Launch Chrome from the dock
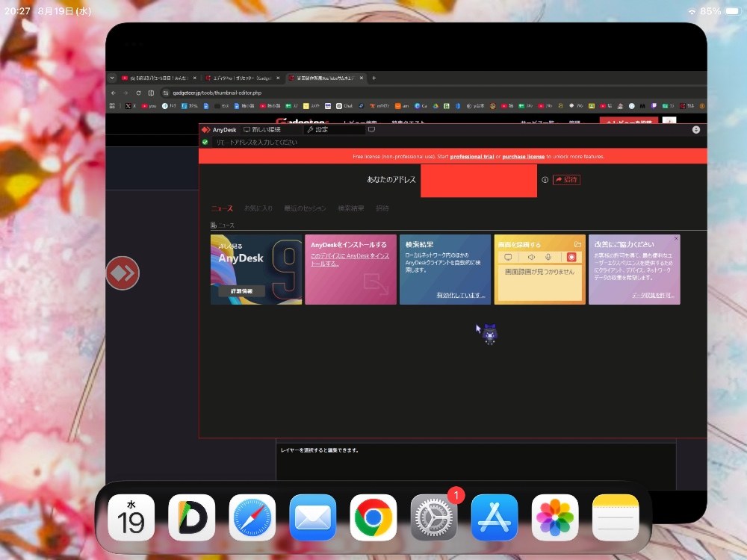The image size is (747, 560). (x=373, y=517)
